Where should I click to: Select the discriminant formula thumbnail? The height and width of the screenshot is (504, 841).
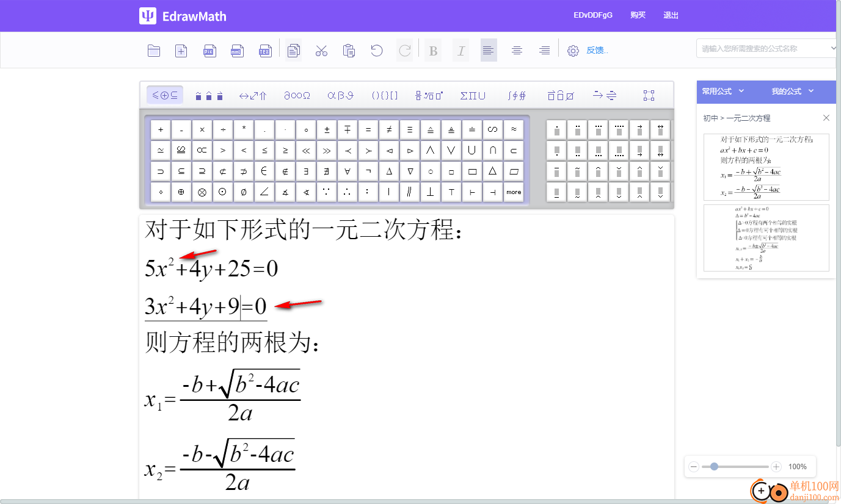click(766, 238)
